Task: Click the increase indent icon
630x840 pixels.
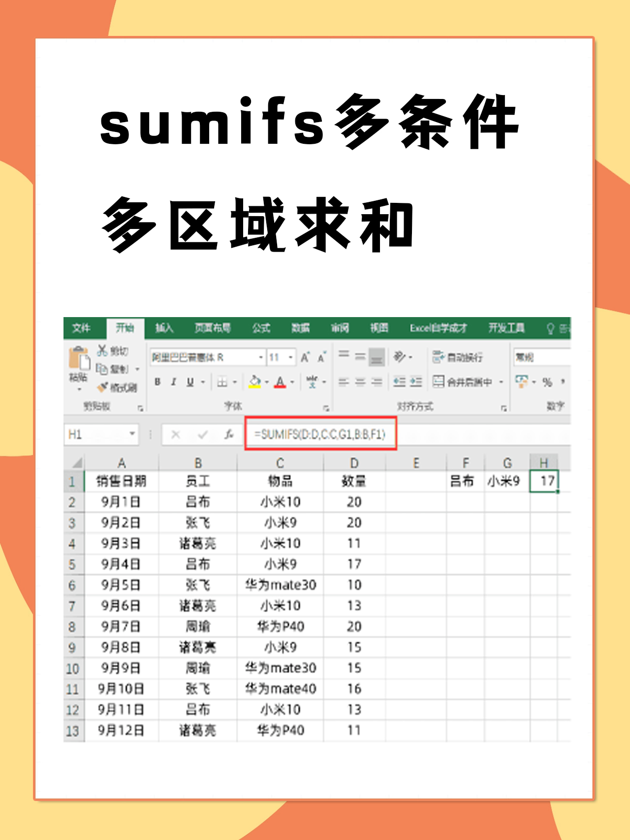Action: coord(416,382)
